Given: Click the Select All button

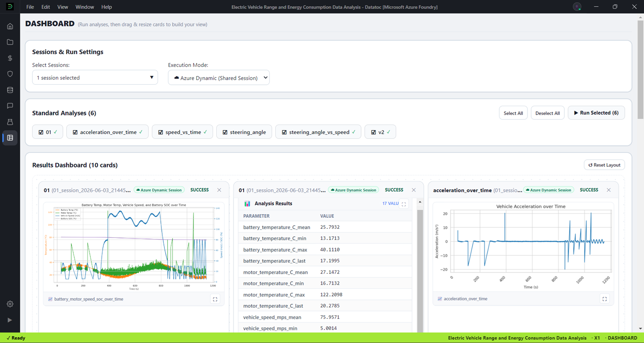Looking at the screenshot, I should 513,113.
